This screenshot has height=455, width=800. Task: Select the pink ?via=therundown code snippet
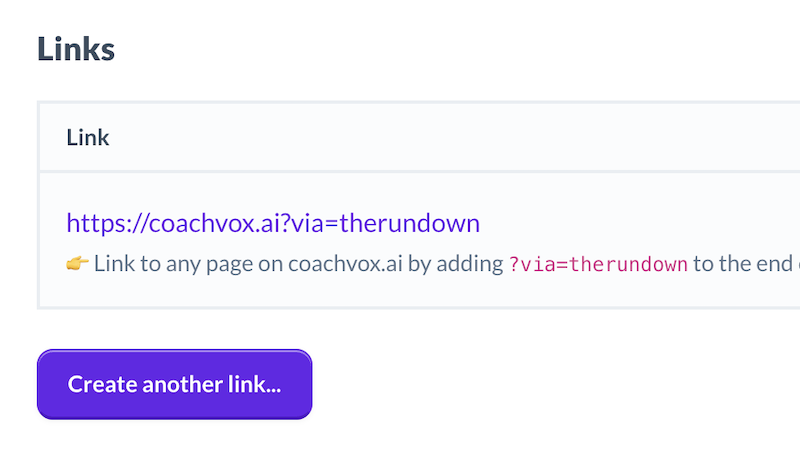(598, 264)
